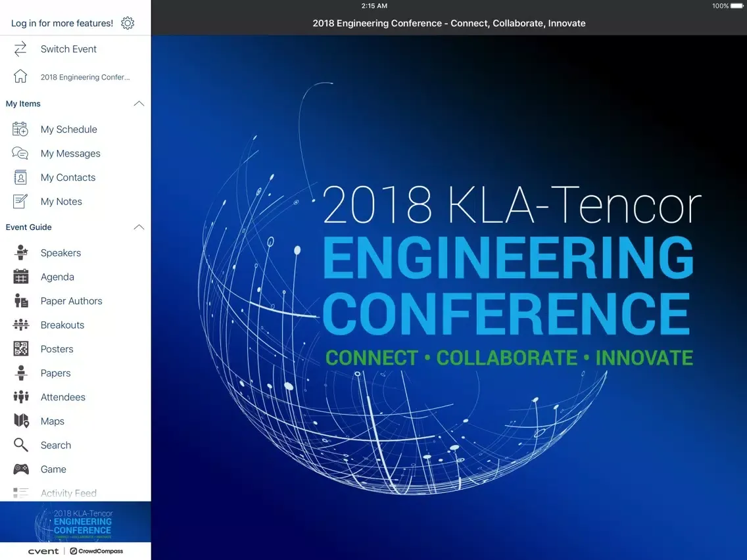Click the Search magnifier icon
Image resolution: width=747 pixels, height=560 pixels.
(21, 445)
